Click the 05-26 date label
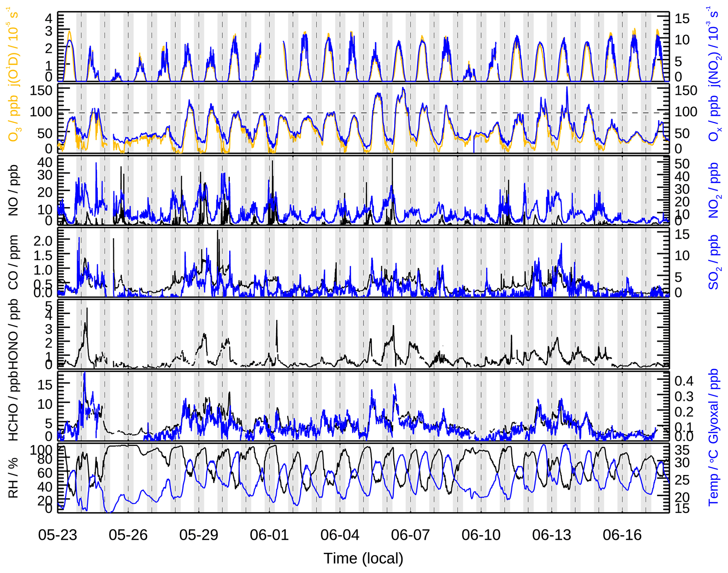 click(128, 535)
